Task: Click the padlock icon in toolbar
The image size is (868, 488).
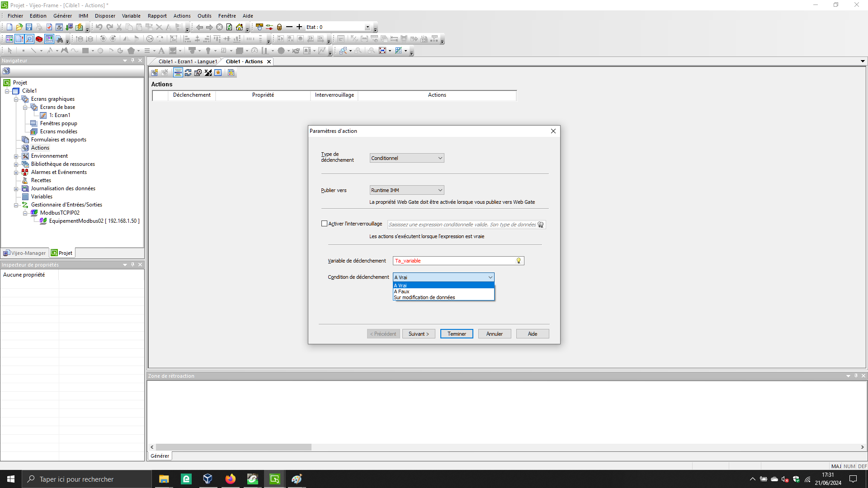Action: 279,27
